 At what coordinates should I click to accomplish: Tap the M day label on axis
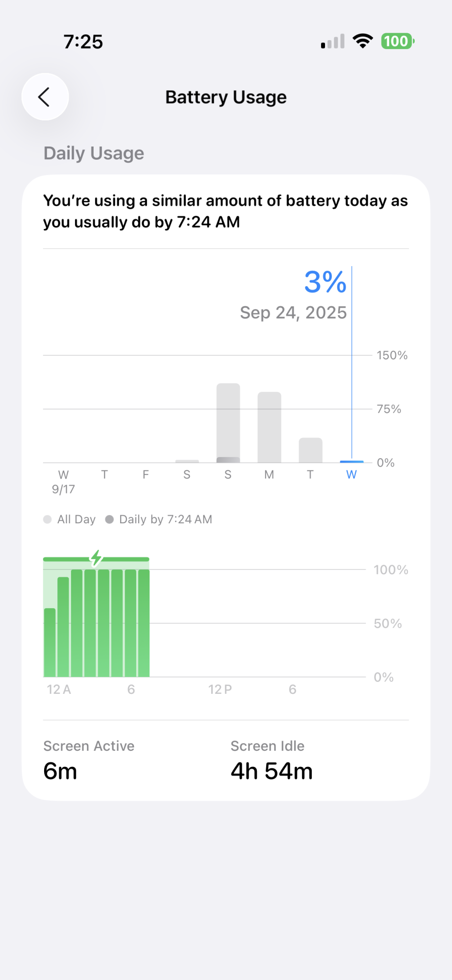point(269,475)
